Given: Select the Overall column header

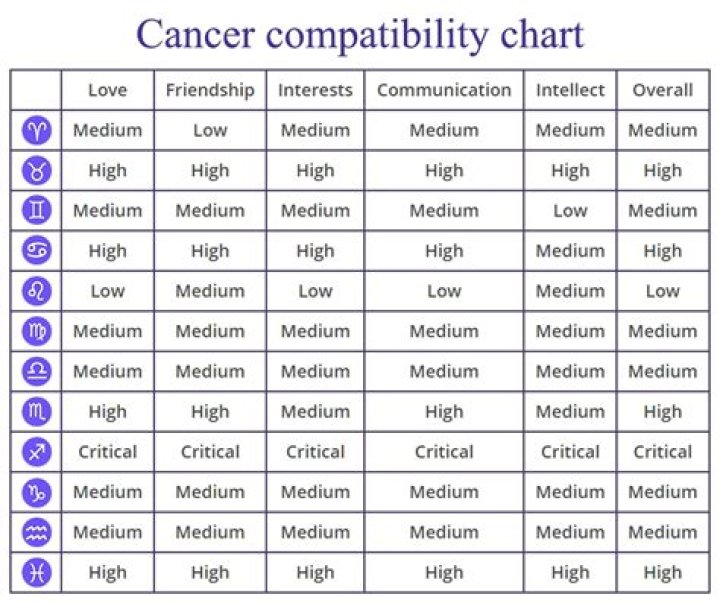Looking at the screenshot, I should coord(662,90).
